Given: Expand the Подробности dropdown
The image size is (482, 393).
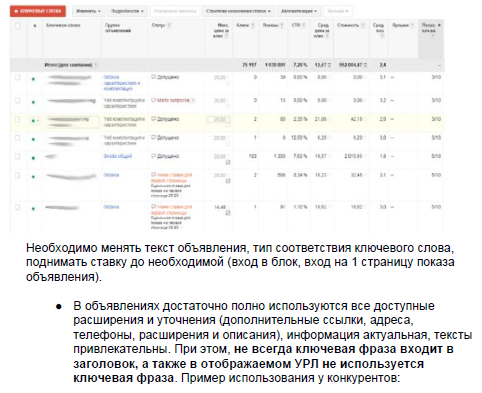Looking at the screenshot, I should coord(127,11).
